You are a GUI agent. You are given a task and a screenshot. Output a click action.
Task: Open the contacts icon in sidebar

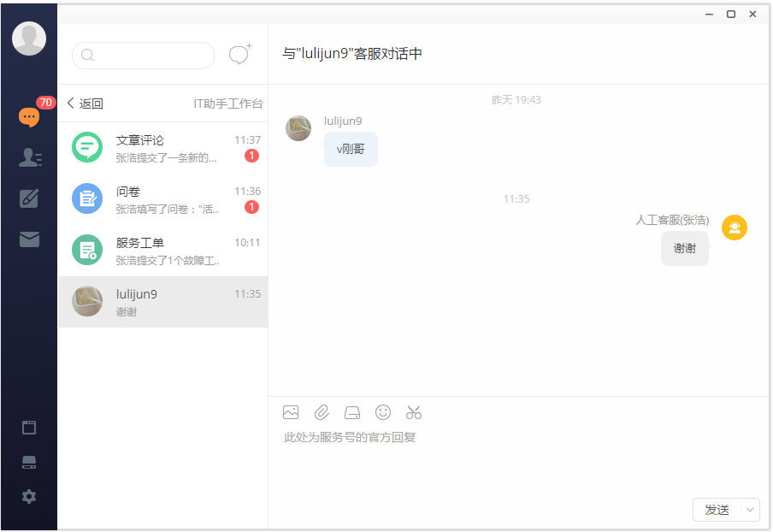(30, 157)
